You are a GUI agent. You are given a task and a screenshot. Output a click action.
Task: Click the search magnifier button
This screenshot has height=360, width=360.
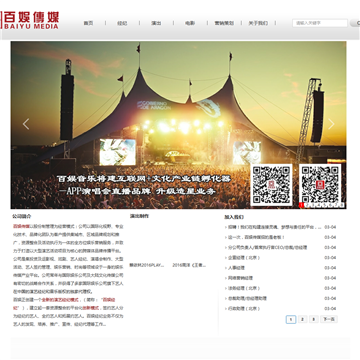click(x=356, y=23)
